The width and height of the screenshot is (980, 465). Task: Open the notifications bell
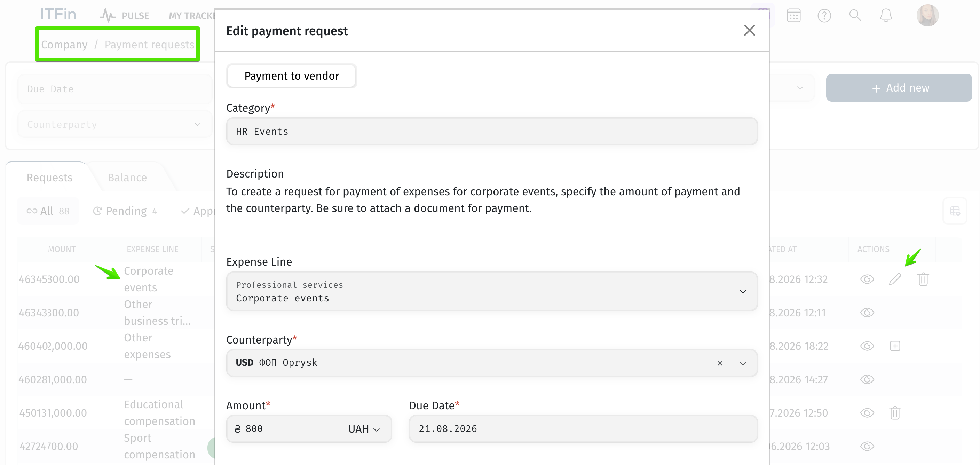(886, 16)
